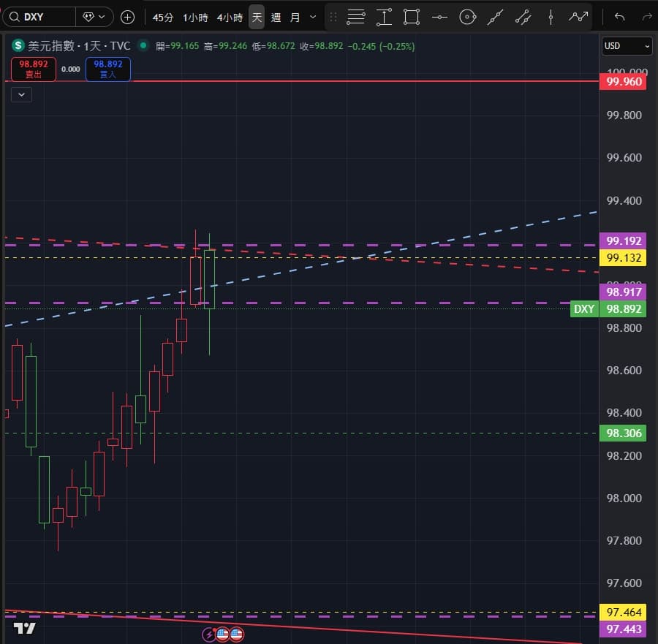Click the 98.000 price axis tick
The image size is (658, 644).
[x=624, y=498]
